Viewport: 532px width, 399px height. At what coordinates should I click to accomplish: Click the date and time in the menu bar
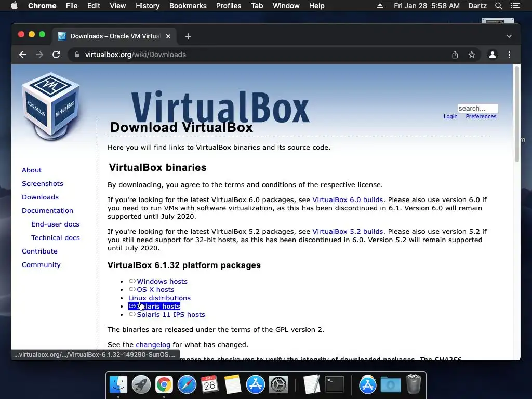[x=427, y=6]
